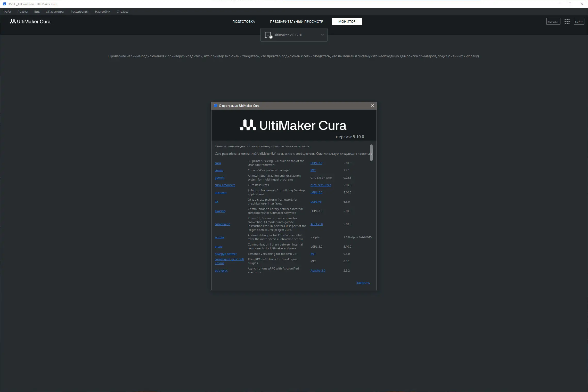This screenshot has width=588, height=392.
Task: Open the uranium project link
Action: click(x=221, y=192)
